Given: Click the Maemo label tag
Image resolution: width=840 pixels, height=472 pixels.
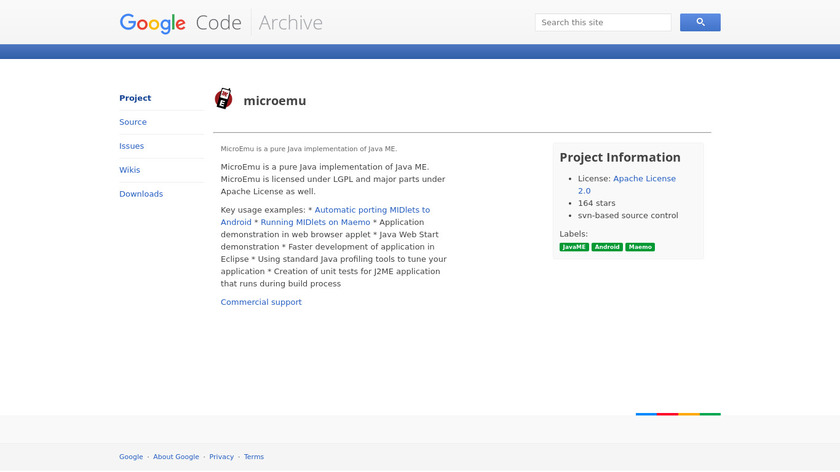Looking at the screenshot, I should [640, 247].
